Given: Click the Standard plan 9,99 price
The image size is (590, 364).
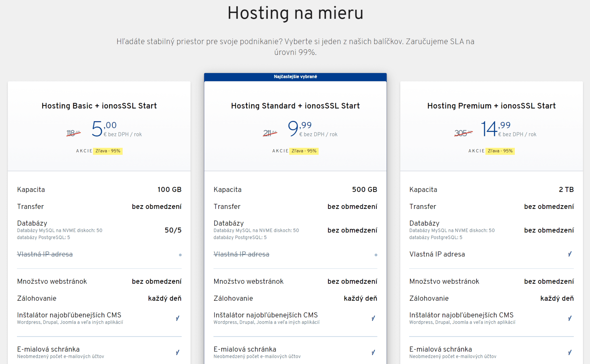Looking at the screenshot, I should click(x=300, y=128).
